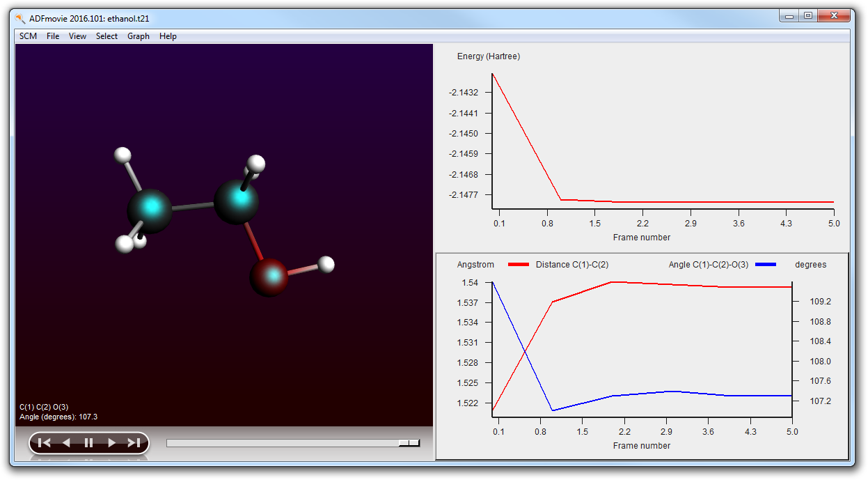868x480 pixels.
Task: Click the 107.2 degrees axis value
Action: [x=820, y=401]
